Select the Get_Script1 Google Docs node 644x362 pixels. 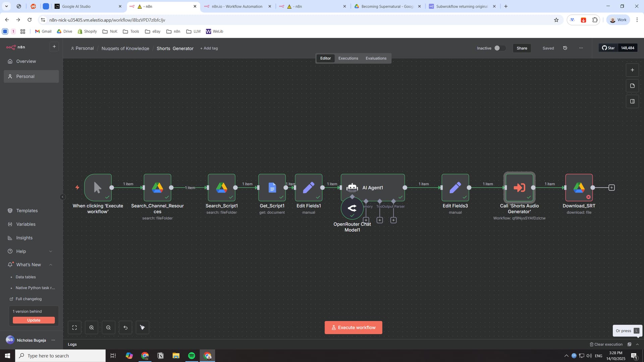[x=272, y=187]
